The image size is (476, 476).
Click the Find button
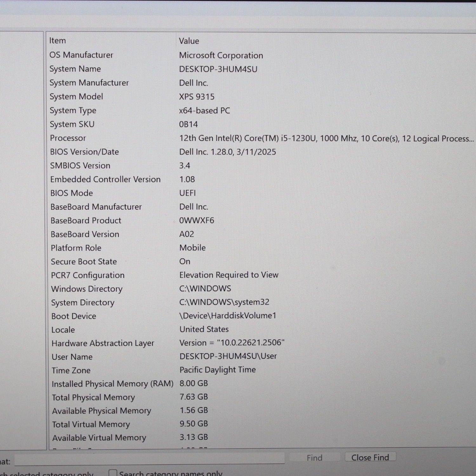(x=314, y=458)
